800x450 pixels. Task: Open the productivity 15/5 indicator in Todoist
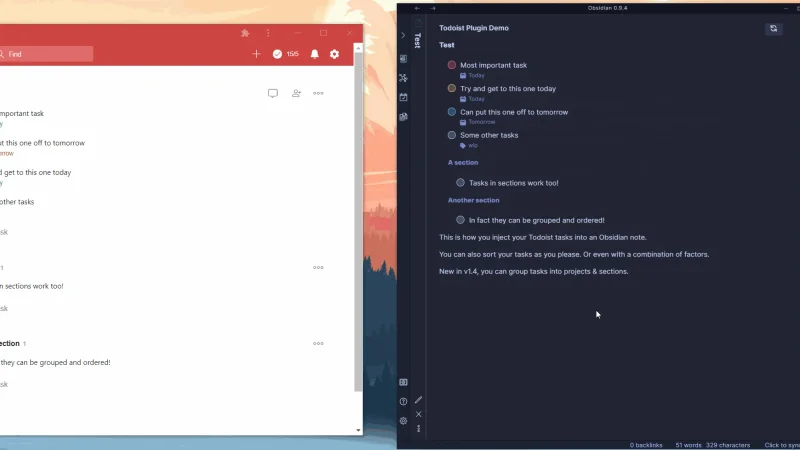tap(286, 54)
